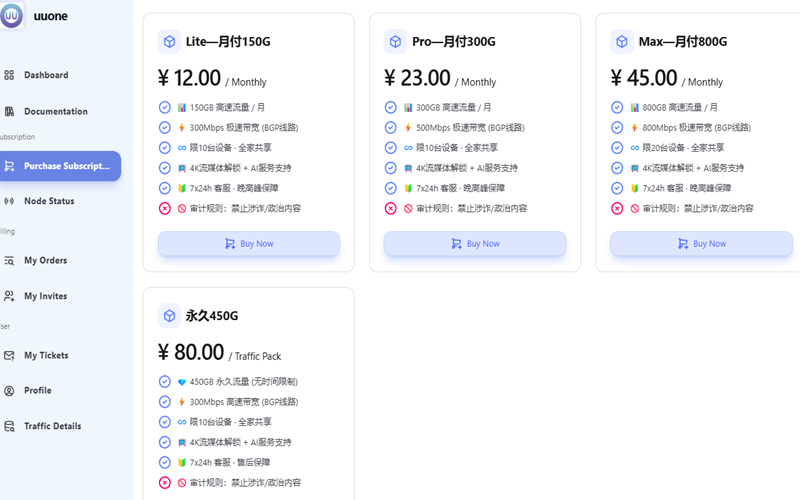The height and width of the screenshot is (500, 800).
Task: Click the red X icon on Lite plan
Action: [165, 208]
